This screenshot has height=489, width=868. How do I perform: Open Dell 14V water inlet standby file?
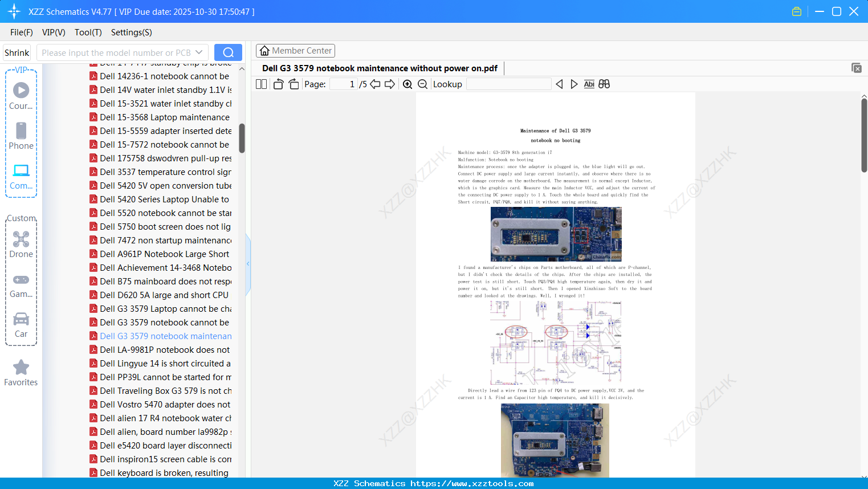(166, 90)
